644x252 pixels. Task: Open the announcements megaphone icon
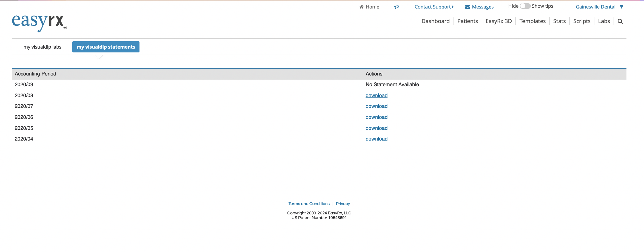point(396,7)
